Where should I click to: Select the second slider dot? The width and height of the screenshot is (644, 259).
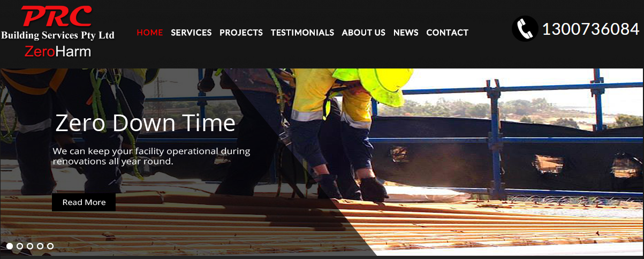click(x=20, y=246)
